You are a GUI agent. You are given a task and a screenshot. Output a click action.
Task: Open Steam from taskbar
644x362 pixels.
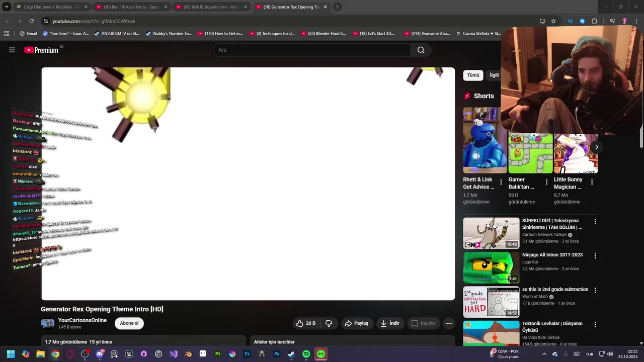click(x=291, y=354)
